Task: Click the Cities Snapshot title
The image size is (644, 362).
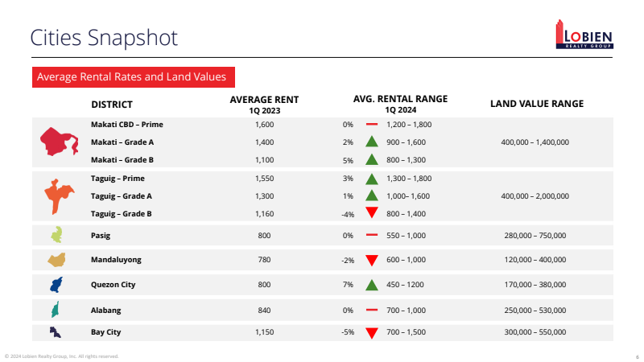Action: click(104, 38)
